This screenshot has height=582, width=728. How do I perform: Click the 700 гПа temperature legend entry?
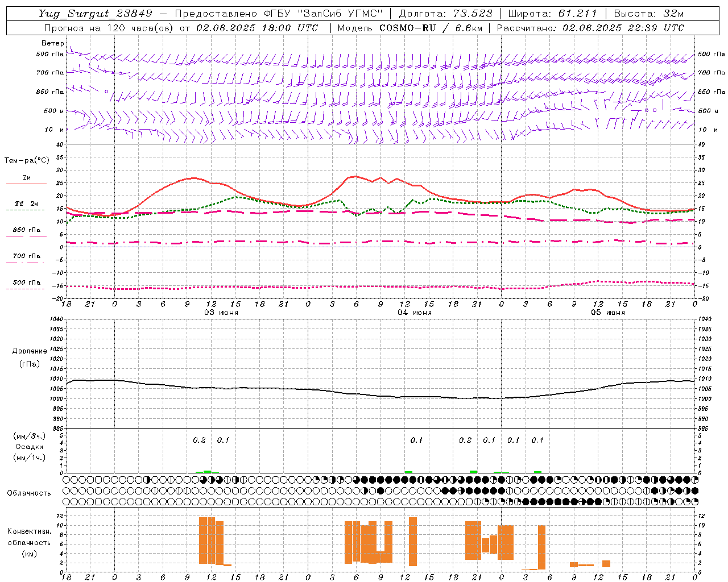pos(26,259)
